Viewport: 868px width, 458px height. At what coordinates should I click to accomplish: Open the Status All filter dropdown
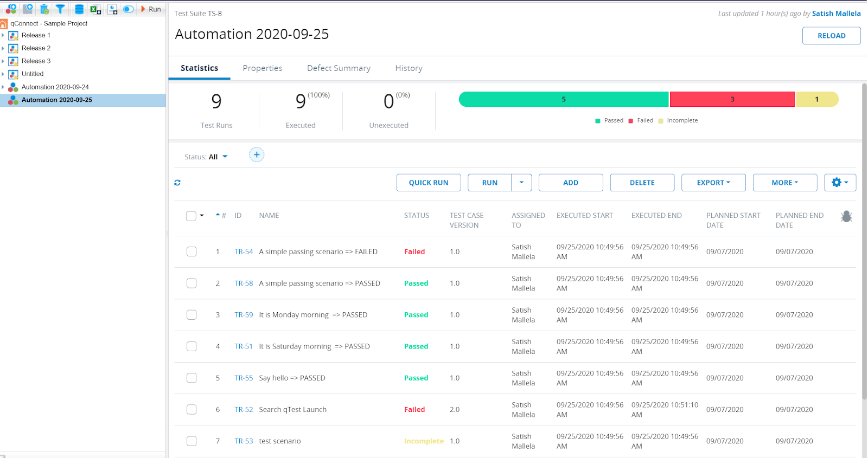(x=206, y=157)
